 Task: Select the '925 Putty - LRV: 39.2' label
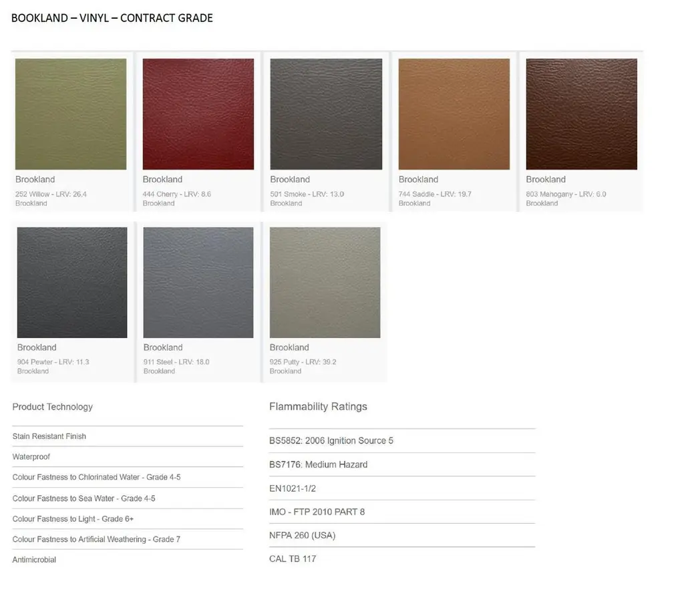[303, 362]
